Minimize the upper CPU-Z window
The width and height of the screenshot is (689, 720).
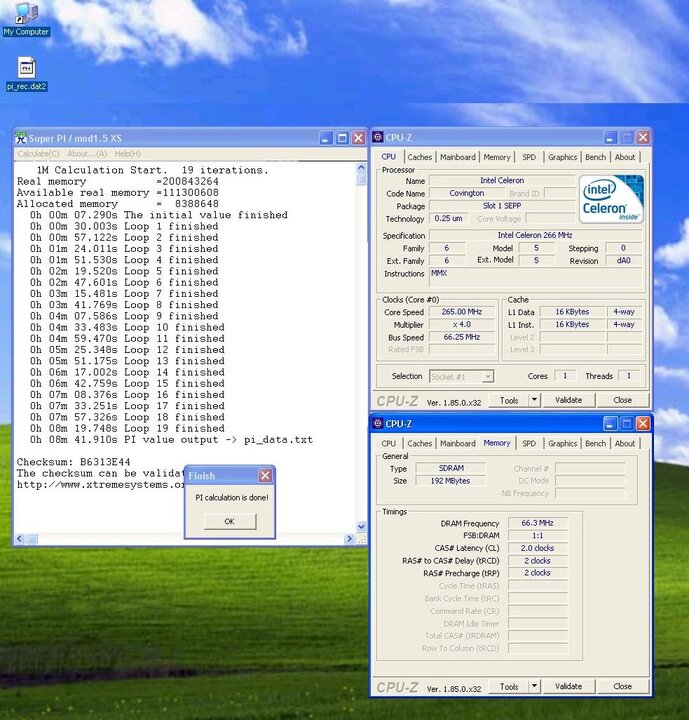610,137
